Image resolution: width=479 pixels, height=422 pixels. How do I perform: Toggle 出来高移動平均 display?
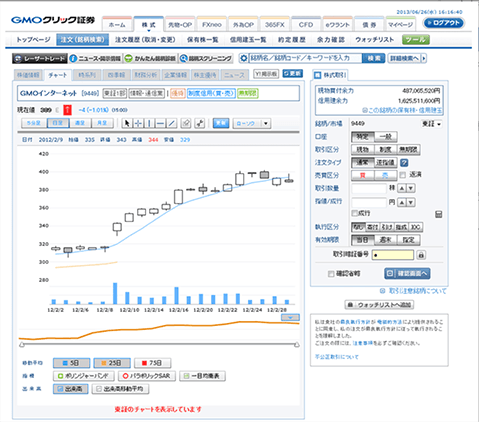coord(120,389)
